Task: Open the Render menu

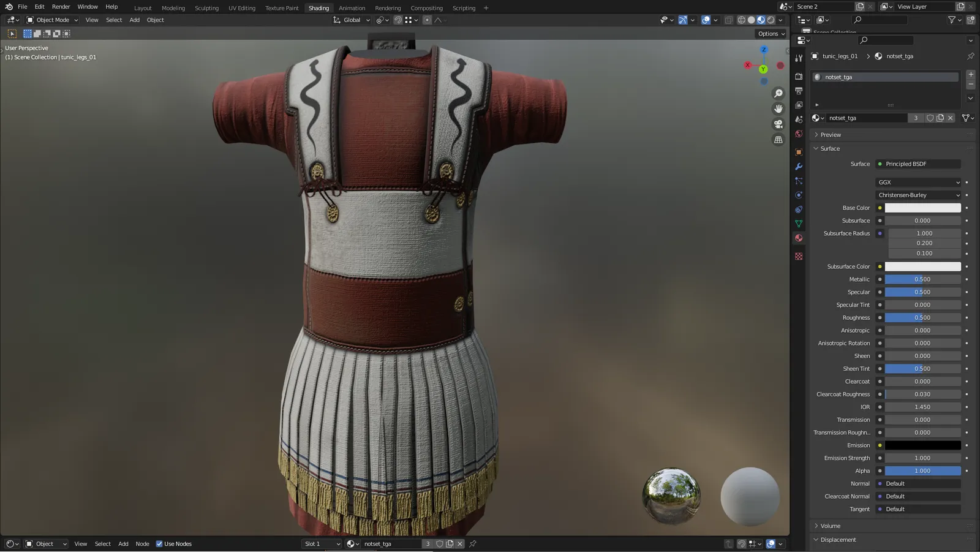Action: 61,7
